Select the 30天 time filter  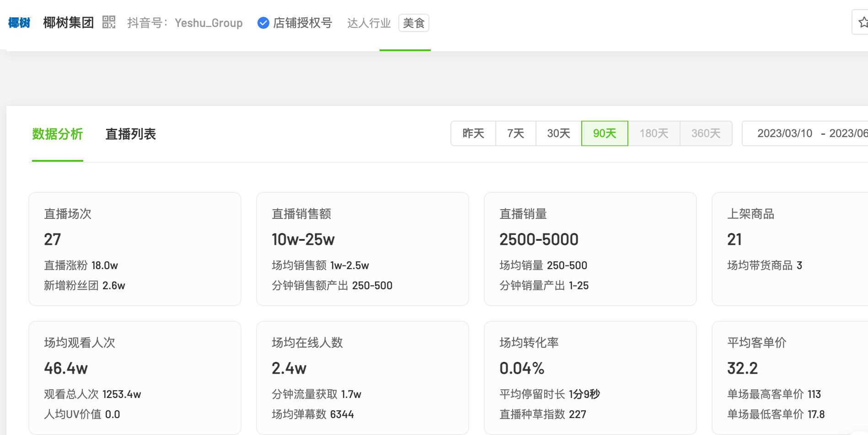coord(558,133)
